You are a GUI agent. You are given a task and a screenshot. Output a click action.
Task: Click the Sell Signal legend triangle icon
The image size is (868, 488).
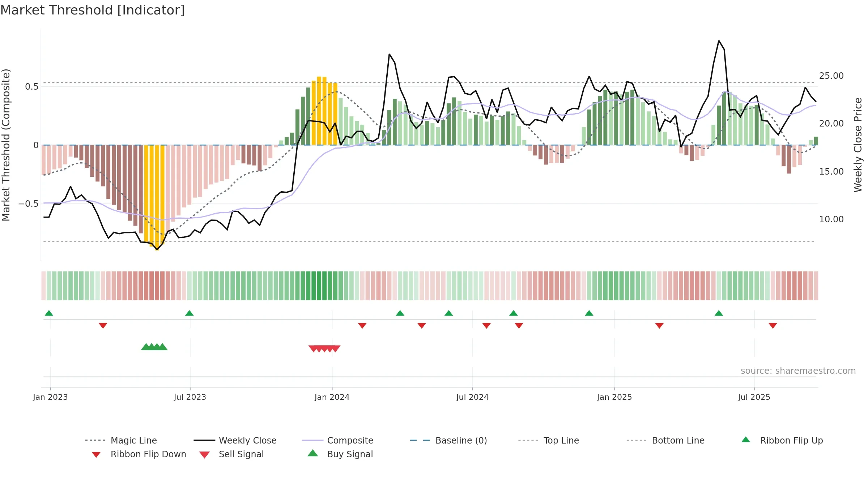[204, 455]
